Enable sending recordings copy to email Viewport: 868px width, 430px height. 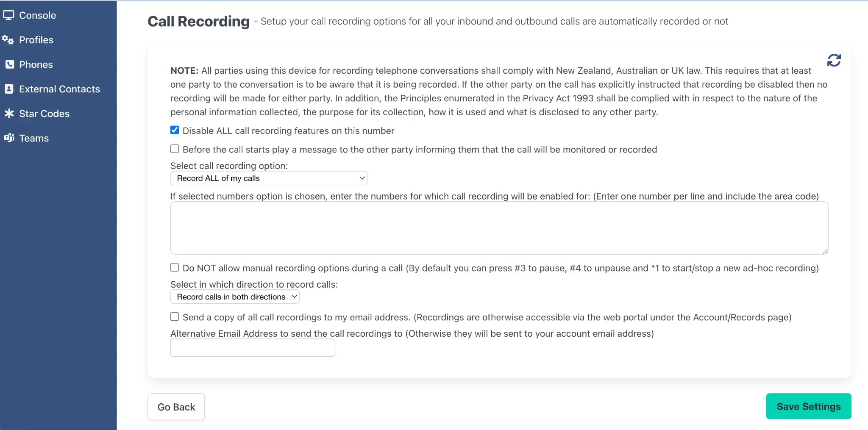click(174, 316)
